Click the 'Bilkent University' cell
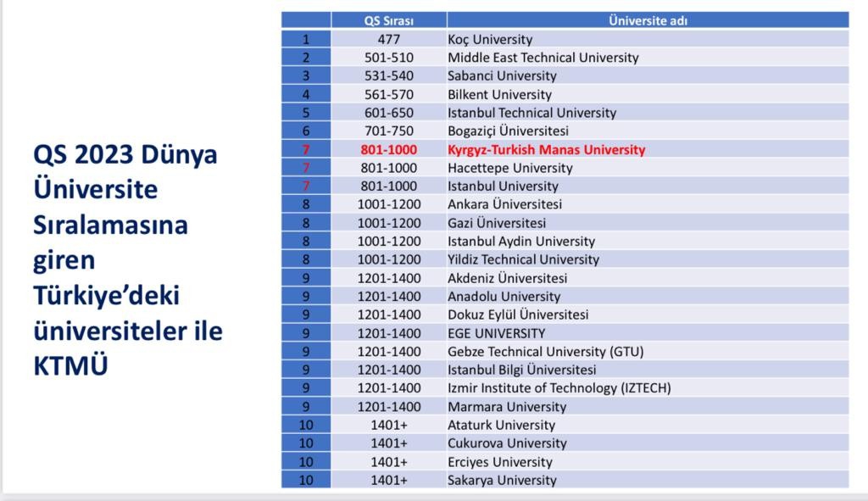This screenshot has width=868, height=501. 648,95
